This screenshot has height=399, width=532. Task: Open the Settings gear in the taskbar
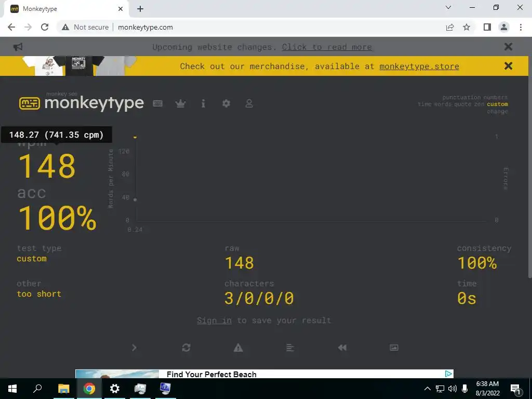(x=115, y=389)
